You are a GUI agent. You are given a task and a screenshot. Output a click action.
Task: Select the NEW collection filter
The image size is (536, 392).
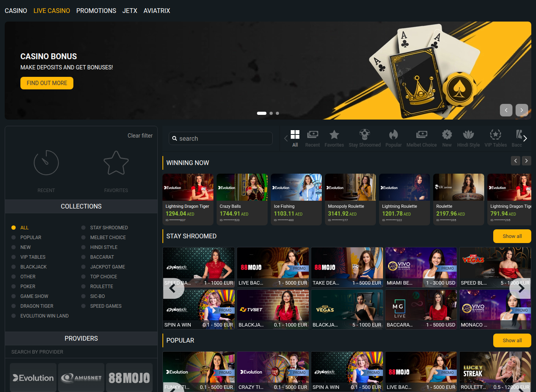coord(21,247)
